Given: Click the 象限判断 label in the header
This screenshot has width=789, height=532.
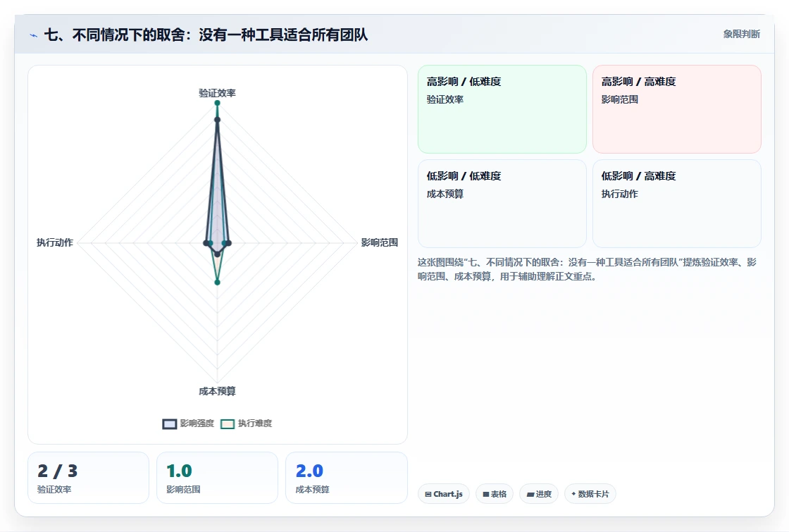Looking at the screenshot, I should [741, 35].
